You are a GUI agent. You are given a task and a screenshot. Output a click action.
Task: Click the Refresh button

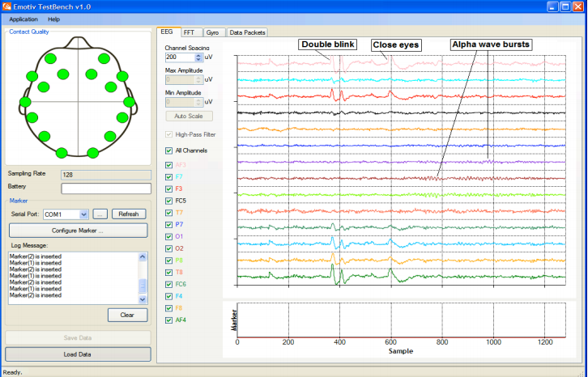[x=129, y=214]
